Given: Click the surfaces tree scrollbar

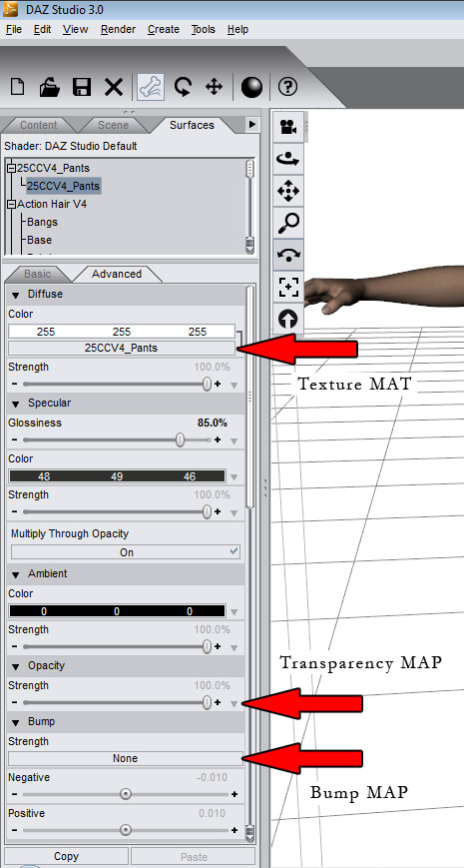Looking at the screenshot, I should click(250, 206).
